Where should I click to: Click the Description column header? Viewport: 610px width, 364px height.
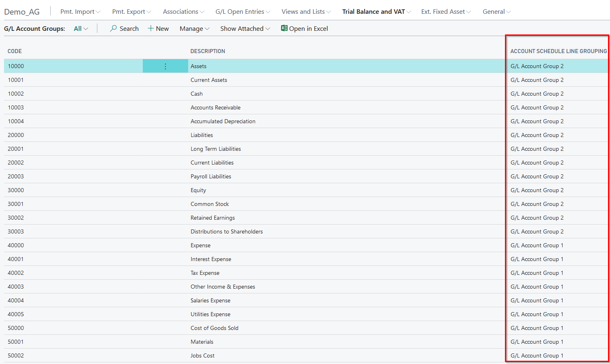(x=208, y=51)
